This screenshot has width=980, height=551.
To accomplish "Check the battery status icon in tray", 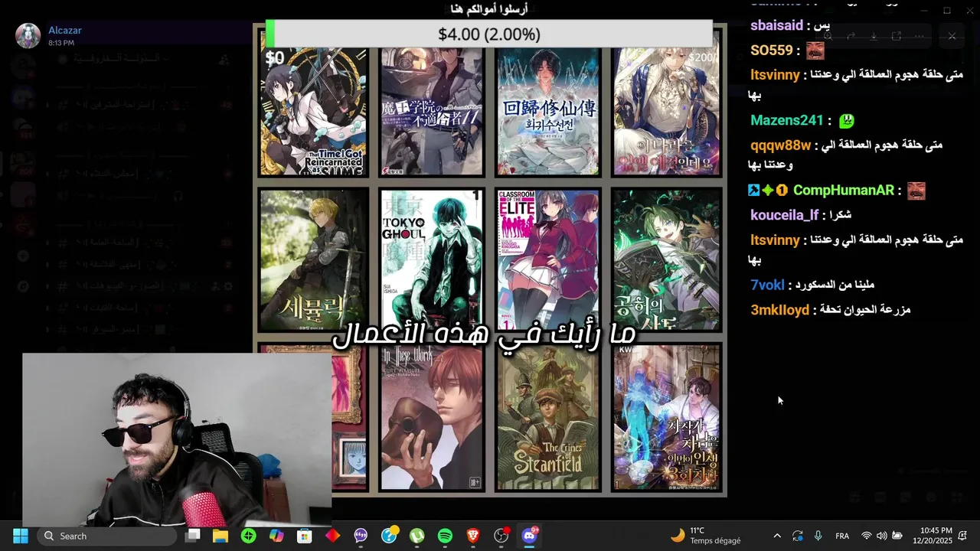I will point(897,536).
